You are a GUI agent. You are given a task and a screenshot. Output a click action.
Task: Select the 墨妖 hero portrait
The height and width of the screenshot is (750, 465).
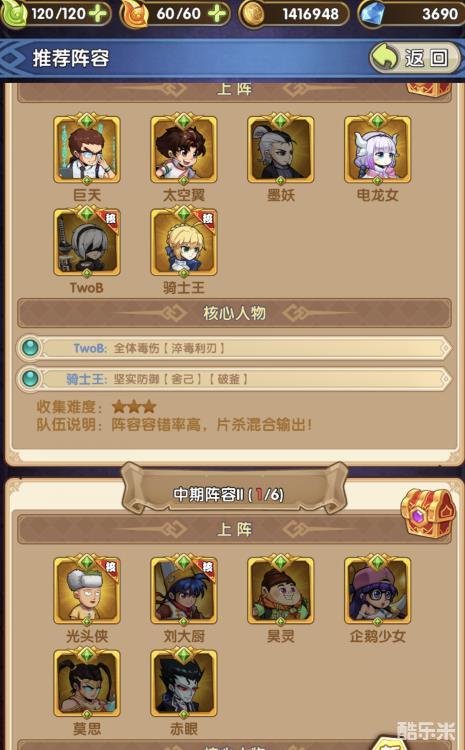[281, 150]
